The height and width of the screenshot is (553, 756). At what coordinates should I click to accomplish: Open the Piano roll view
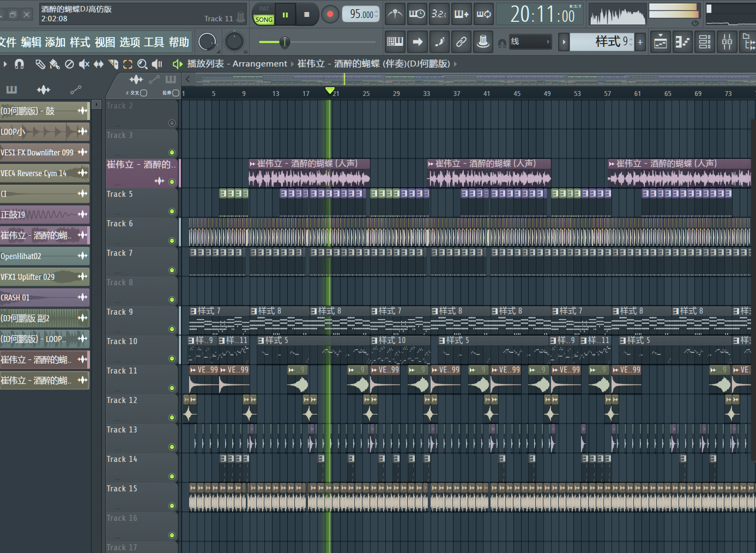(x=682, y=42)
